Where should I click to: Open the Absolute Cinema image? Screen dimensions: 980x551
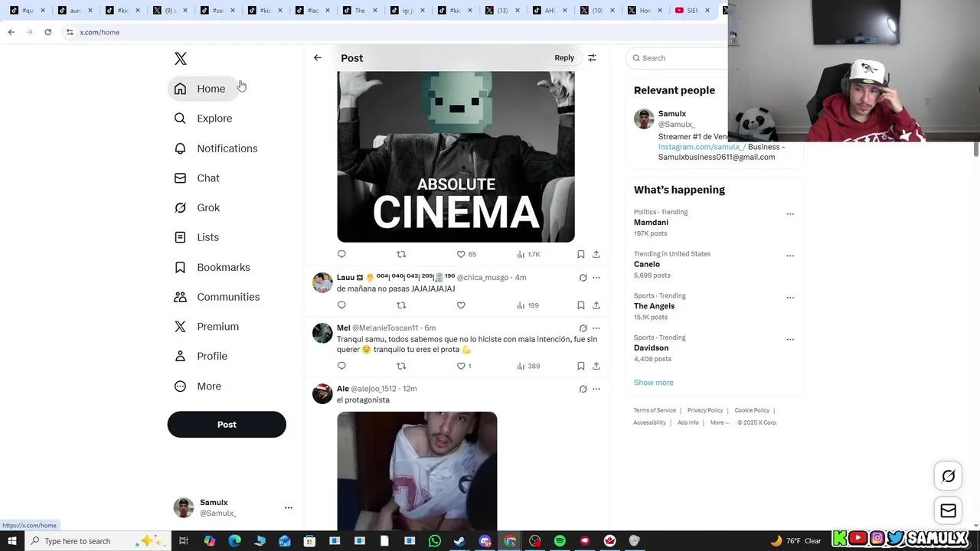coord(456,157)
